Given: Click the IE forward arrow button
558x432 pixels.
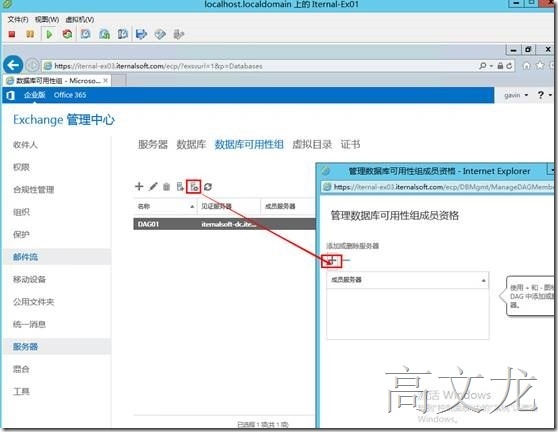Looking at the screenshot, I should click(x=33, y=65).
